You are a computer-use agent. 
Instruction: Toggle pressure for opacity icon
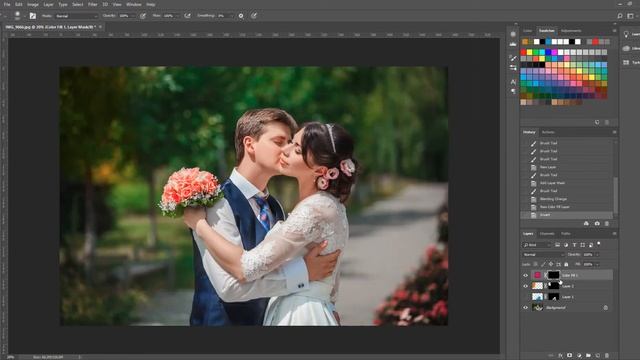click(x=143, y=16)
